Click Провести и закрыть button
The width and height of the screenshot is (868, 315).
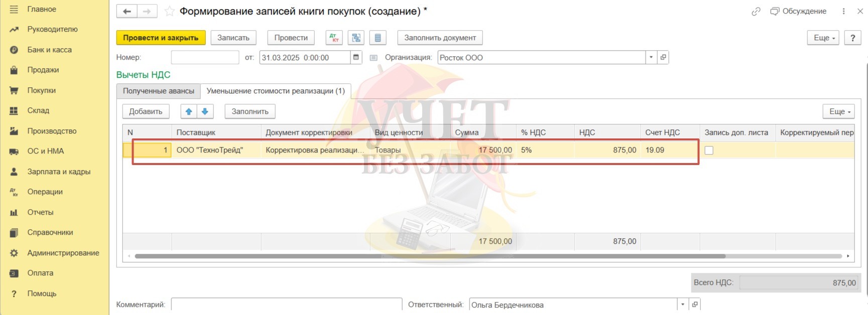coord(161,38)
